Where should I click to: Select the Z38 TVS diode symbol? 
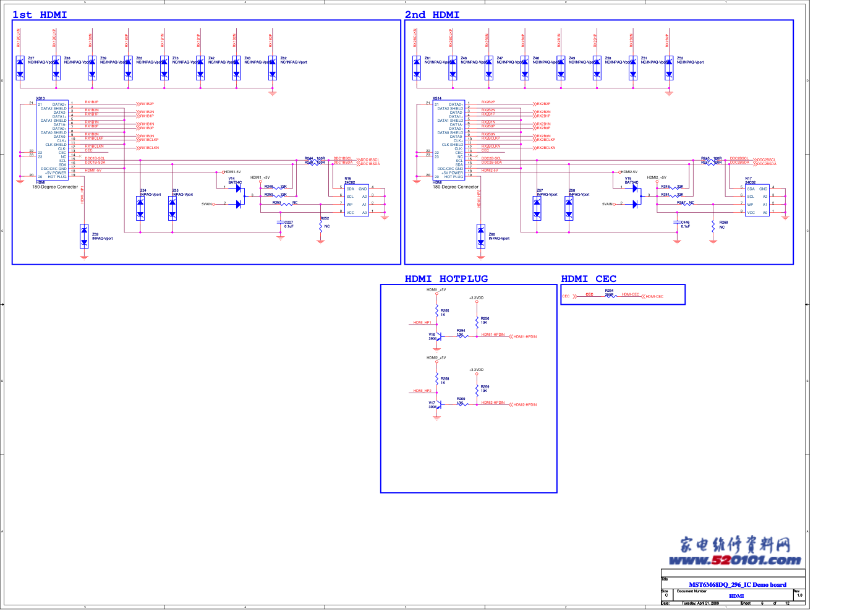tap(56, 68)
